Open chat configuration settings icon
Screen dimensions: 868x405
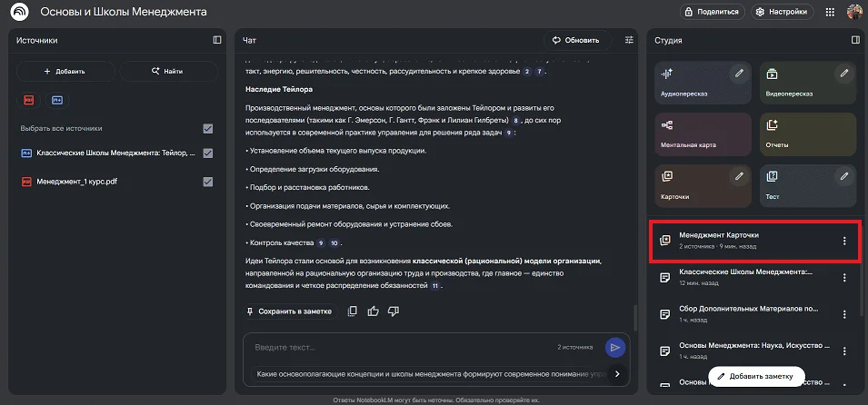pyautogui.click(x=629, y=40)
